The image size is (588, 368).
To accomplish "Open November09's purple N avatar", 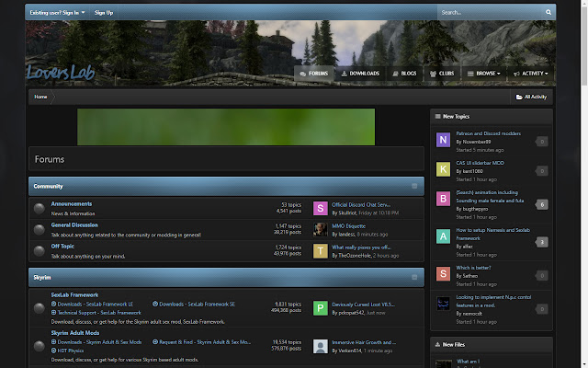I will pyautogui.click(x=443, y=140).
